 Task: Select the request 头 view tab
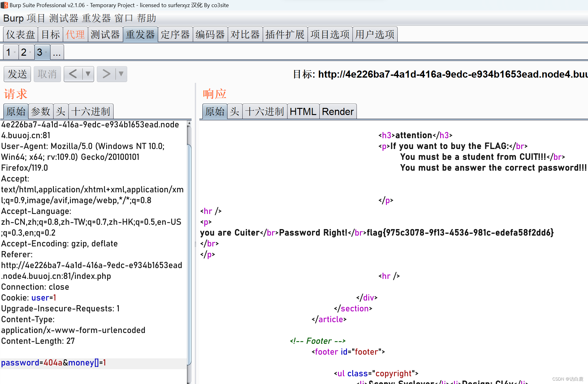click(61, 111)
